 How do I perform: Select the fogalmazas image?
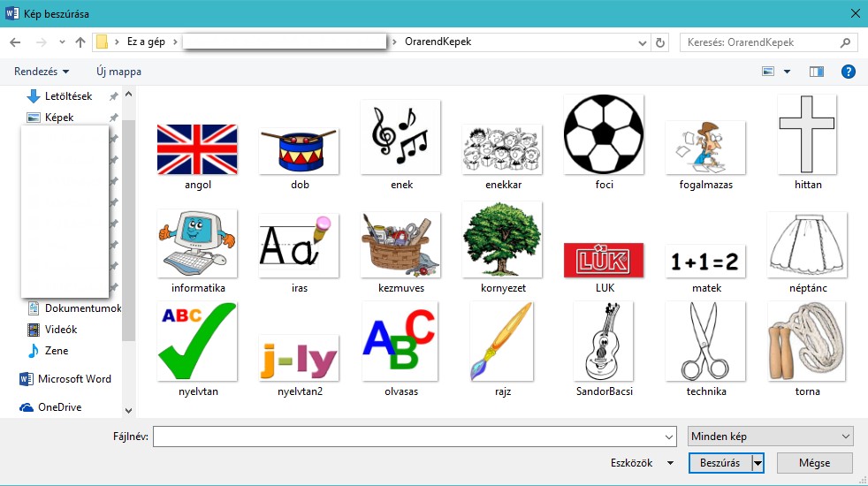pos(706,148)
